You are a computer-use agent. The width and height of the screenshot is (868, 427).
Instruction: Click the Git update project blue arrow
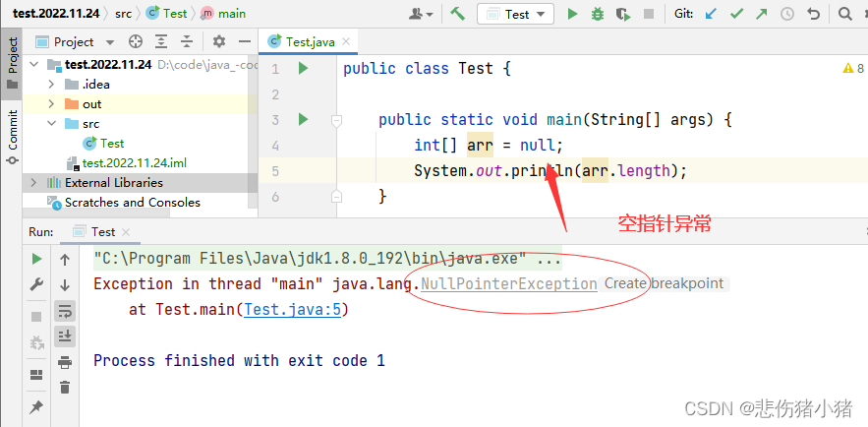tap(711, 14)
